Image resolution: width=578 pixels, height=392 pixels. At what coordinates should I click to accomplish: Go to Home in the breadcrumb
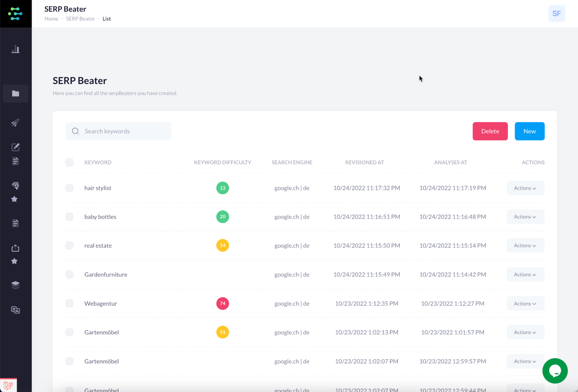(x=51, y=19)
